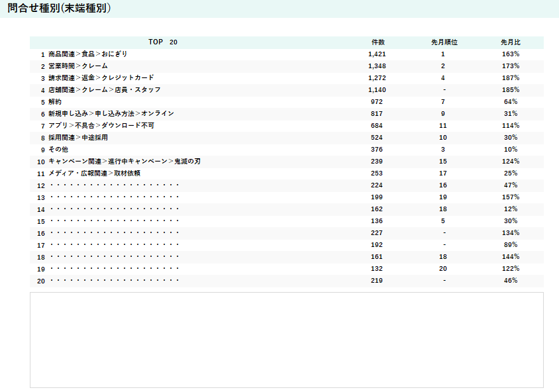Open アプリ＞不具合＞ダウンロード不可 entry
The height and width of the screenshot is (392, 559).
point(101,125)
